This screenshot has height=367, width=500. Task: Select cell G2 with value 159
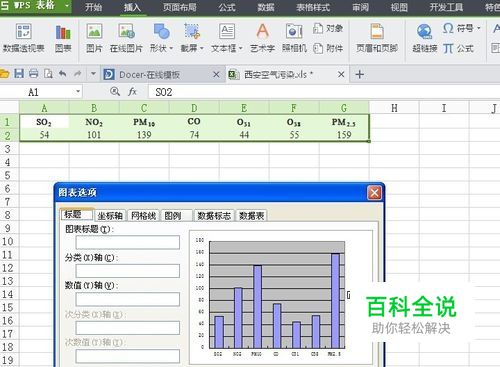click(x=344, y=135)
